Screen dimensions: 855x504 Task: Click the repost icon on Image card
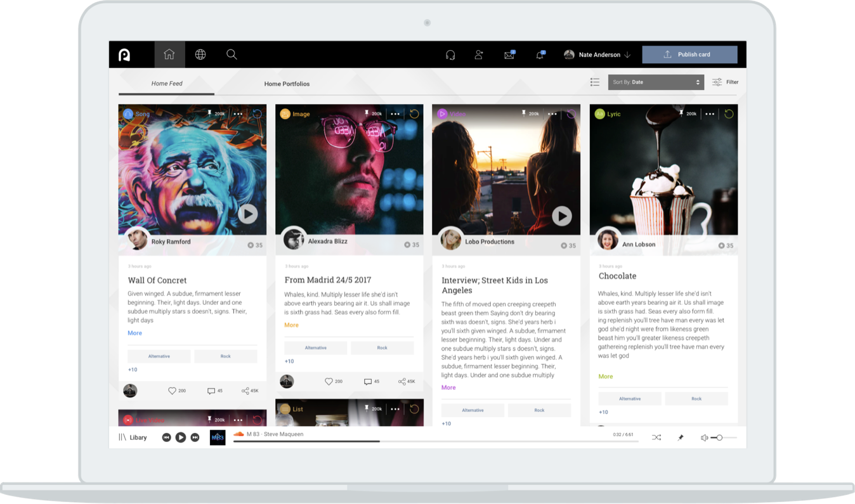click(x=414, y=114)
